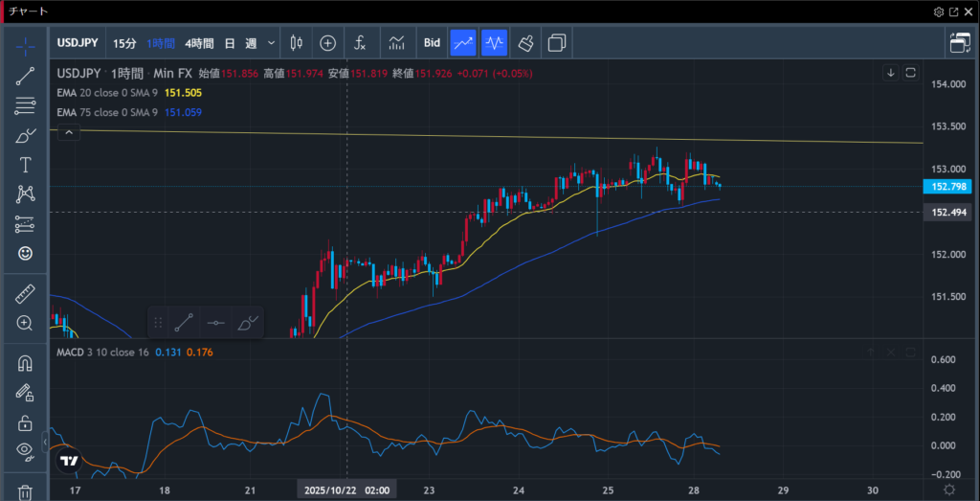Image resolution: width=980 pixels, height=501 pixels.
Task: Click the USDJPY symbol button
Action: tap(79, 43)
